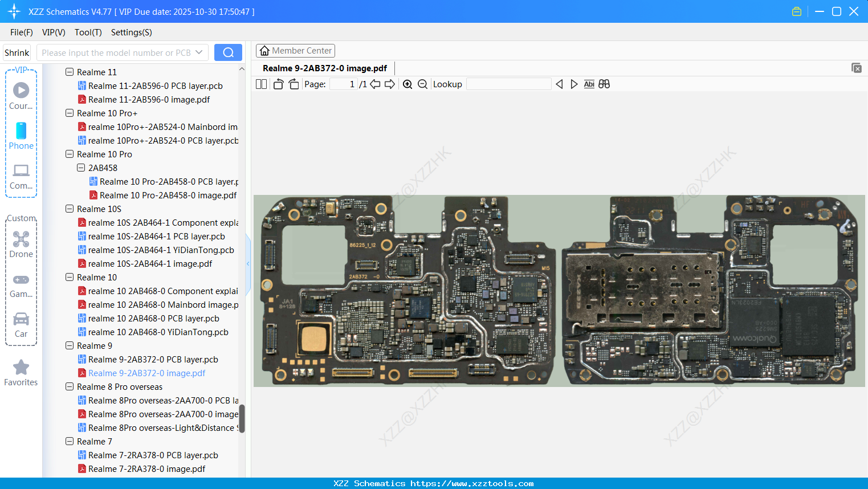Screen dimensions: 868x489
Task: Click the zoom out magnifier icon
Action: pyautogui.click(x=422, y=84)
